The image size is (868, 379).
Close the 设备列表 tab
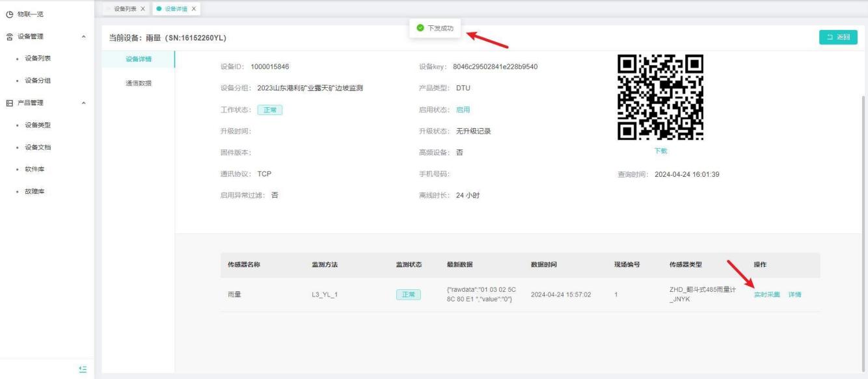click(142, 8)
